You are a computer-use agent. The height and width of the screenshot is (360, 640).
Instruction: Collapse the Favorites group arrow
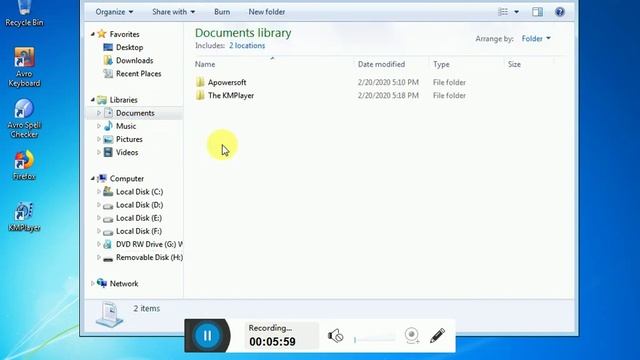(x=93, y=34)
